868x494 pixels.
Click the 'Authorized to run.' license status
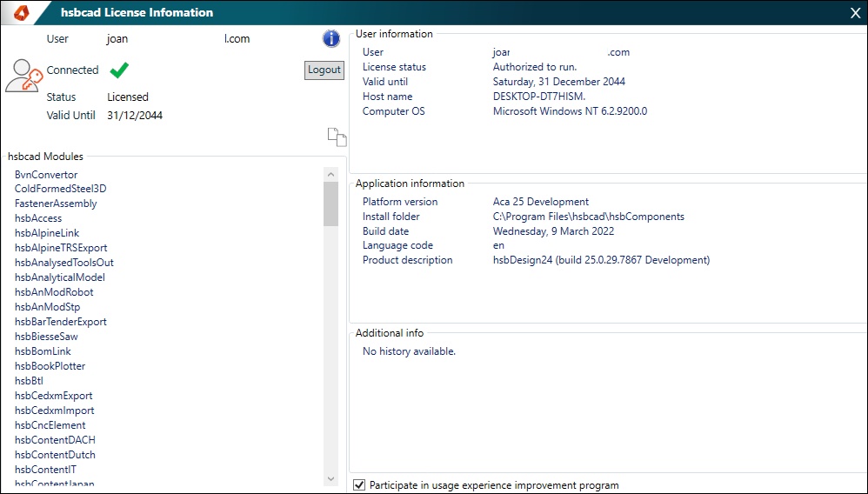click(x=535, y=67)
